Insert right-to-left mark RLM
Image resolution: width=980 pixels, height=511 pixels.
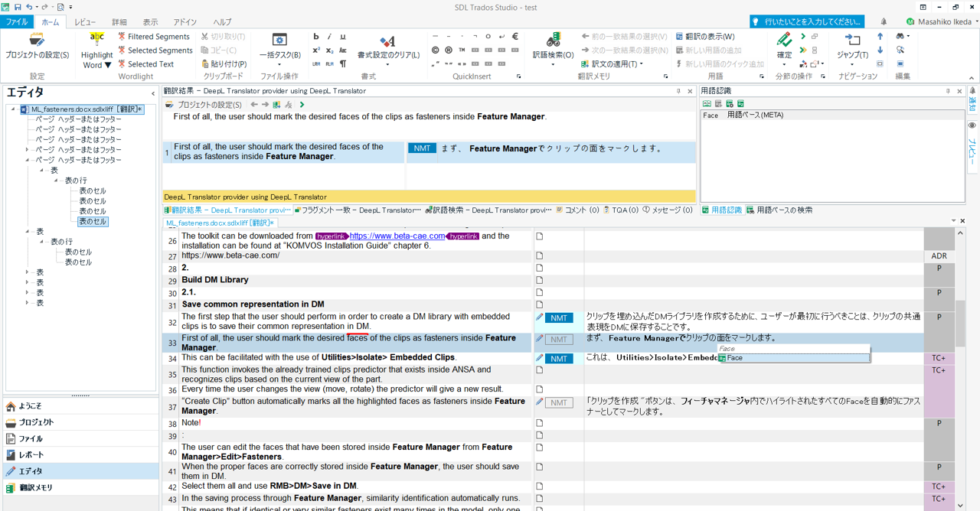pos(329,63)
